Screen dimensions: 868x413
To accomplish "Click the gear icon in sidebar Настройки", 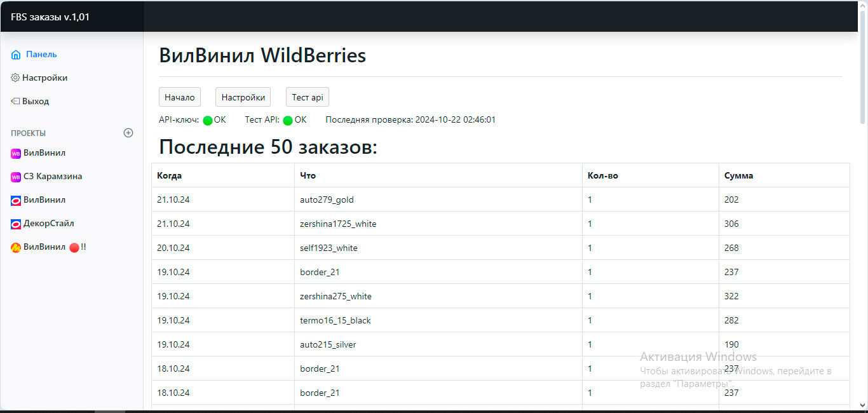I will [x=16, y=78].
